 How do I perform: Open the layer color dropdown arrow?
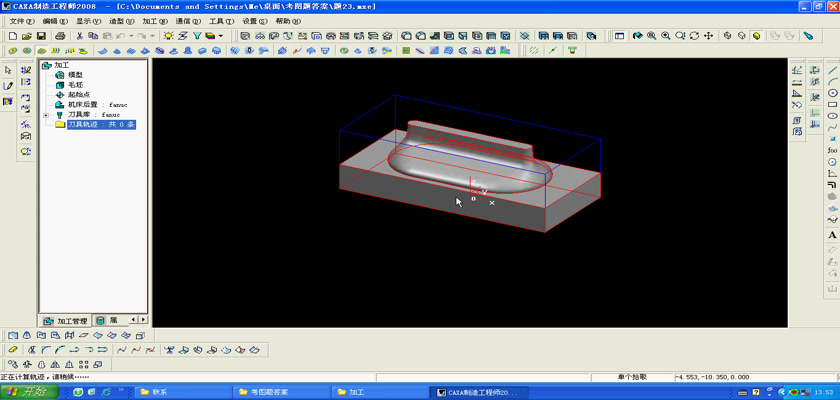(221, 36)
